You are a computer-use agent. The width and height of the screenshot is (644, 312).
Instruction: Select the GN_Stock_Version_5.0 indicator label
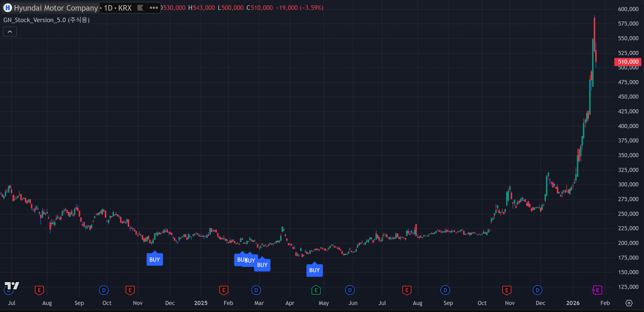point(46,20)
